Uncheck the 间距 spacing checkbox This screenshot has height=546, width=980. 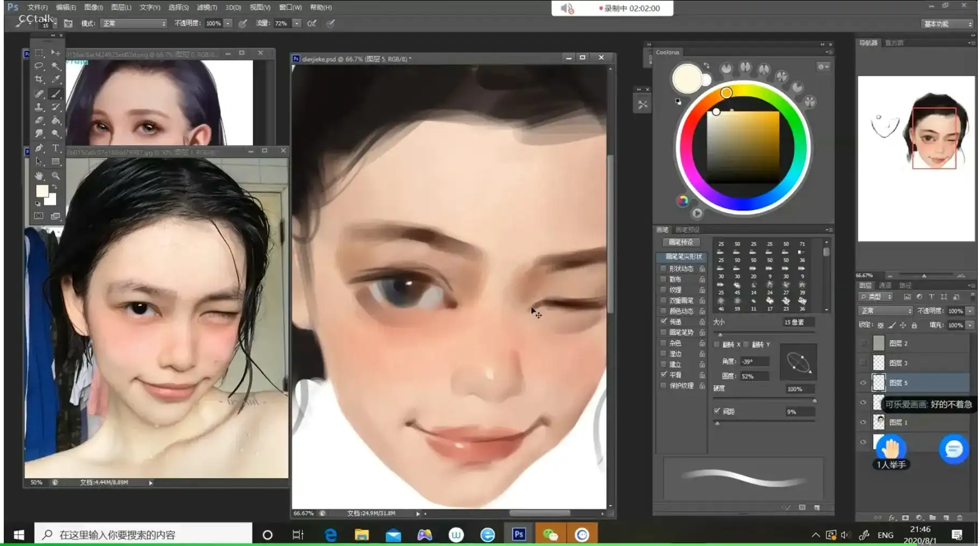tap(717, 411)
